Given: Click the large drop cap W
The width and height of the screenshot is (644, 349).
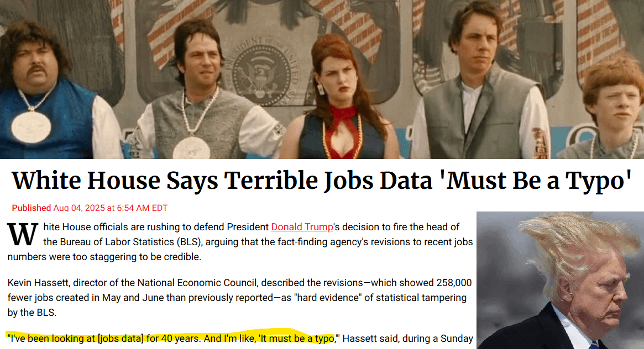Looking at the screenshot, I should tap(23, 235).
